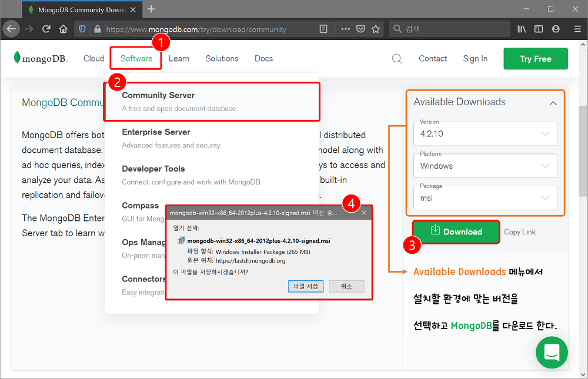The width and height of the screenshot is (588, 379).
Task: Open the Firefox account icon
Action: [x=556, y=29]
